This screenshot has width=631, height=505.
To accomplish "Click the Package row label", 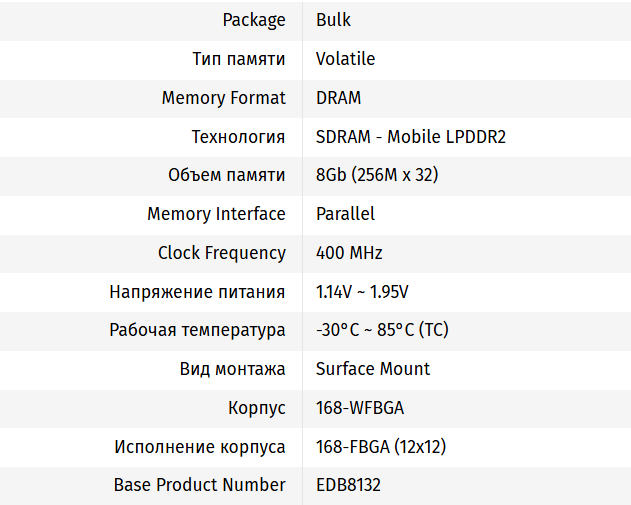I will coord(253,20).
